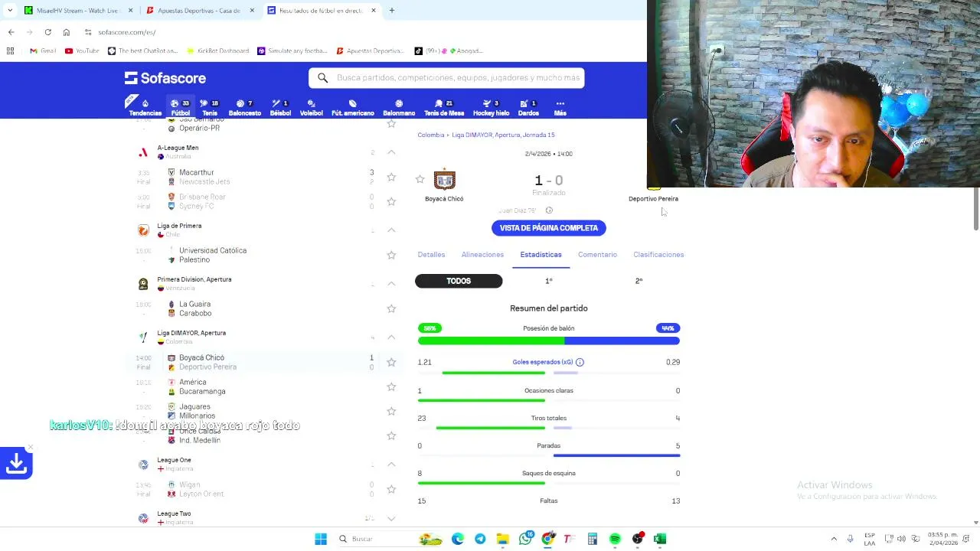980x551 pixels.
Task: Open the Clasificaciones tab
Action: pyautogui.click(x=658, y=254)
